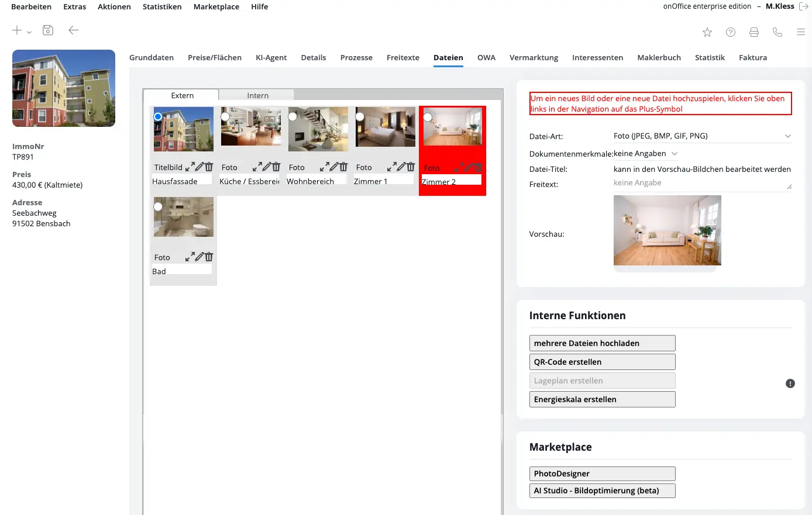812x515 pixels.
Task: Enlarge Zimmer 1 using the resize arrows icon
Action: pyautogui.click(x=393, y=168)
